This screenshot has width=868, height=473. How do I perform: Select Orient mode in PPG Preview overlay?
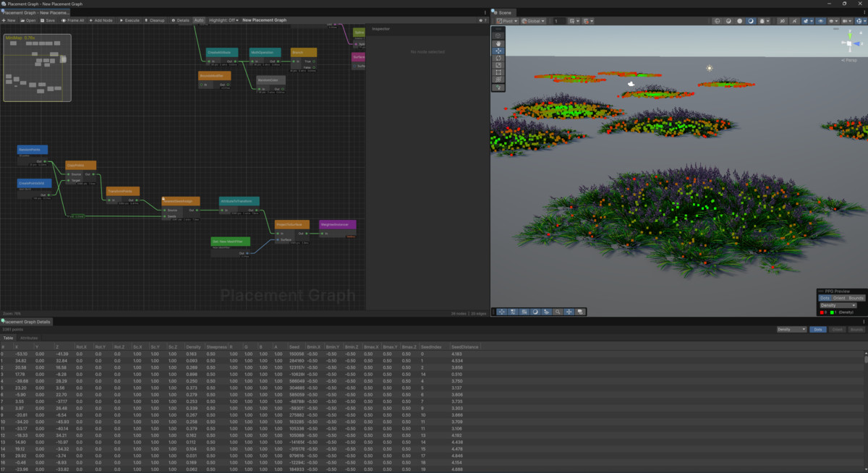click(x=839, y=298)
